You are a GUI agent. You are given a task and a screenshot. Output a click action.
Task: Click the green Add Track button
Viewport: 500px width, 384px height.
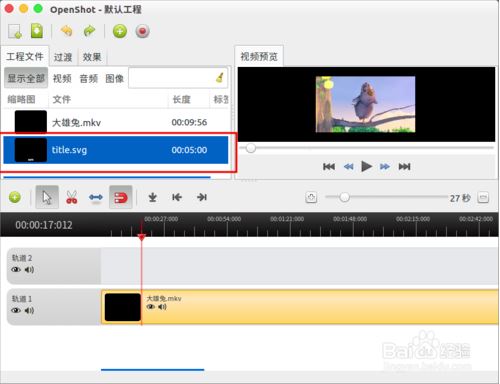point(15,197)
